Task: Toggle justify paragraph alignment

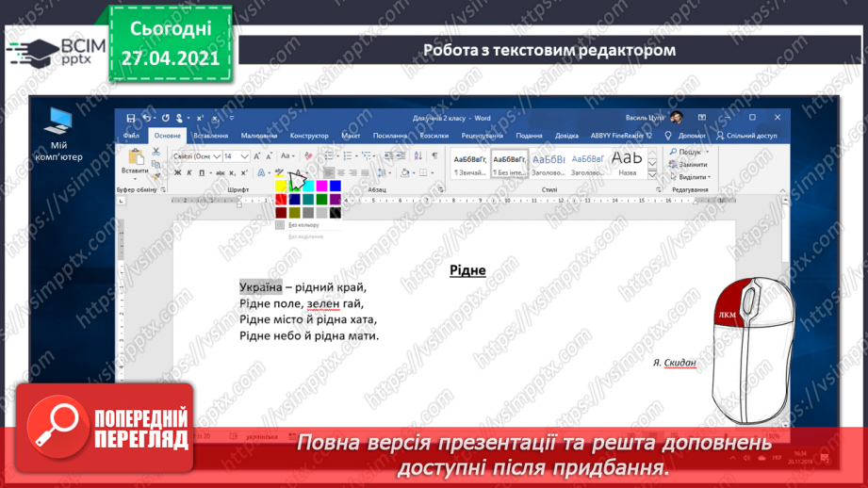Action: pyautogui.click(x=365, y=173)
